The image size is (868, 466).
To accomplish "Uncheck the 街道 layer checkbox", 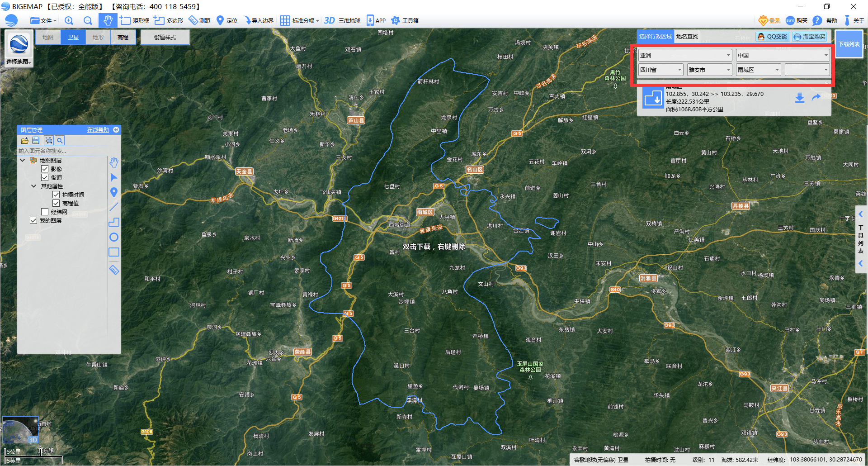I will [45, 177].
